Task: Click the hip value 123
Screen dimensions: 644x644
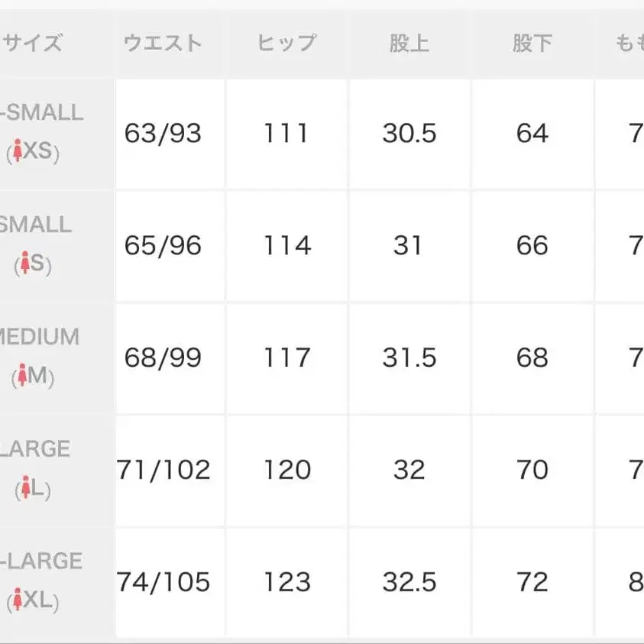Action: [x=286, y=582]
